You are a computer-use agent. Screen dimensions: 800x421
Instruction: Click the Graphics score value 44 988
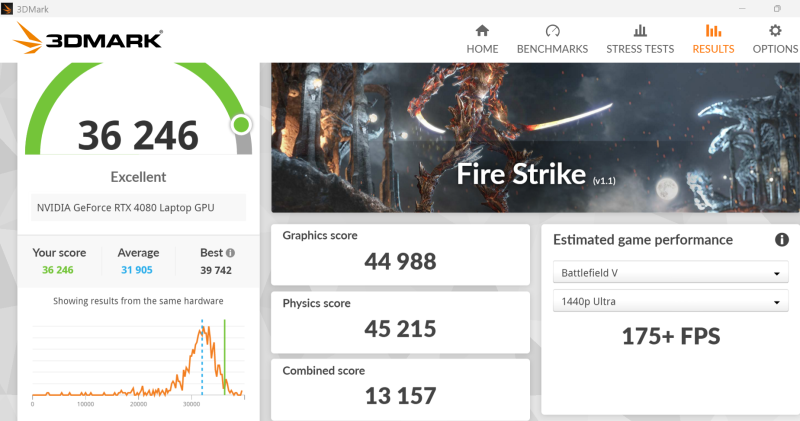pos(401,261)
